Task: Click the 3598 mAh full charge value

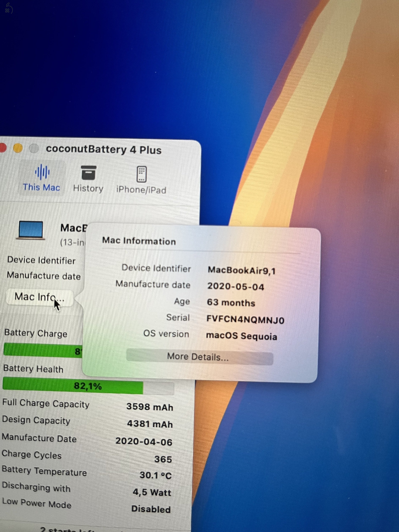Action: (x=150, y=407)
